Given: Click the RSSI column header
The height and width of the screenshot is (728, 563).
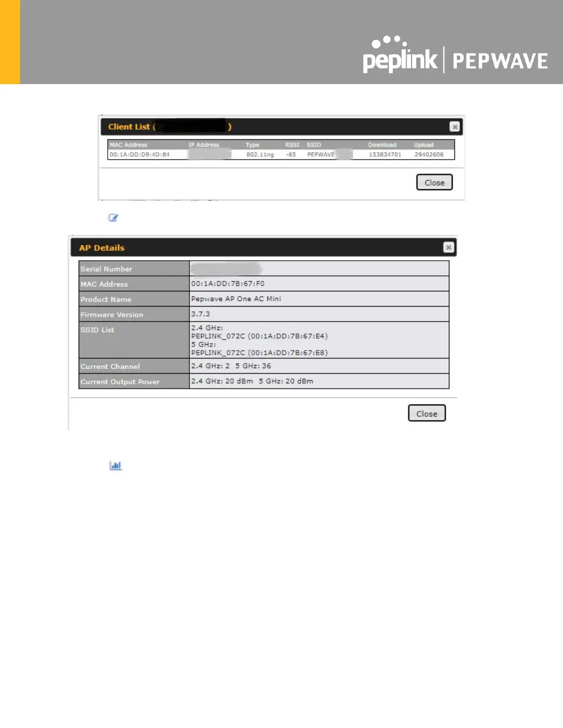Looking at the screenshot, I should (292, 145).
